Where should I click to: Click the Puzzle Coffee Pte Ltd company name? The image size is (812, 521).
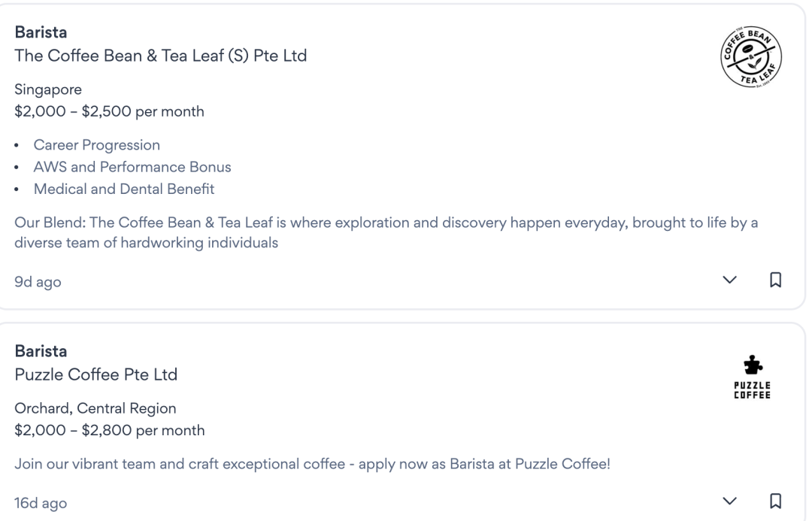point(96,374)
